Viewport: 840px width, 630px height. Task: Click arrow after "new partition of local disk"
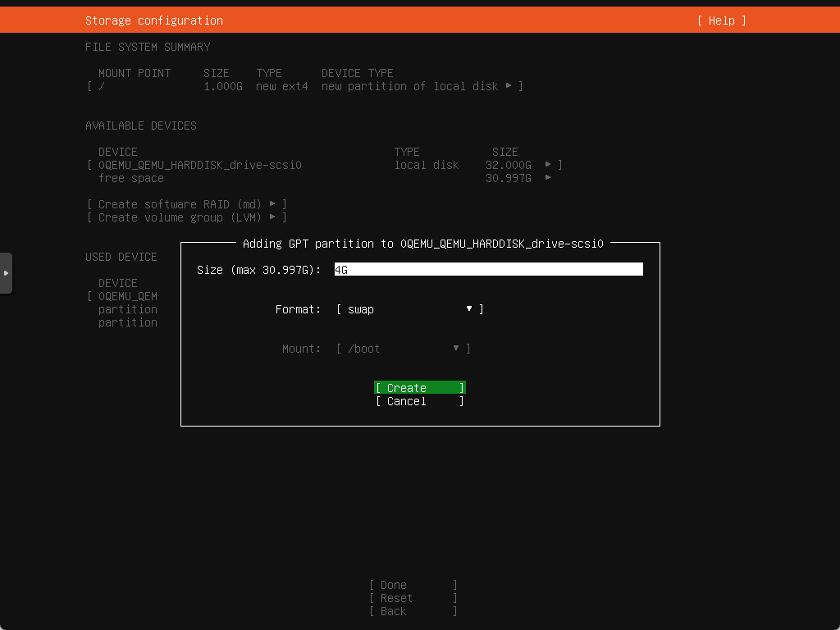[x=509, y=86]
